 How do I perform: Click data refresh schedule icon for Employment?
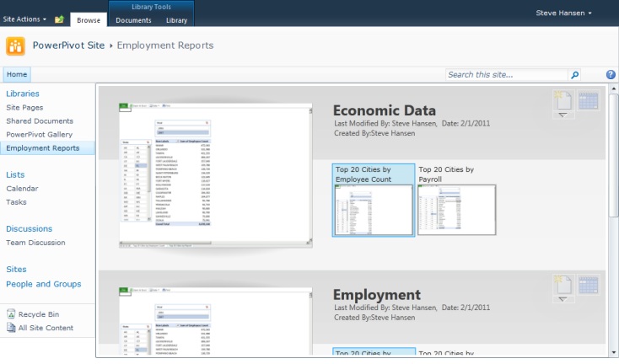coord(588,285)
